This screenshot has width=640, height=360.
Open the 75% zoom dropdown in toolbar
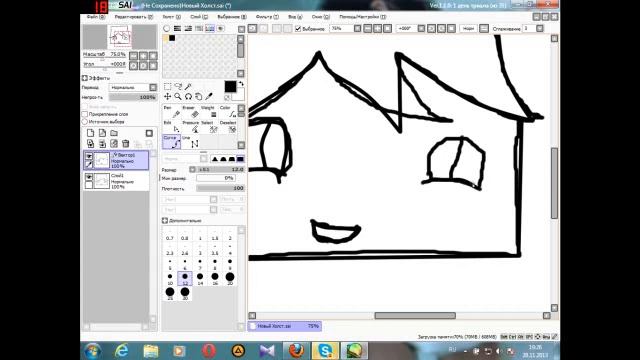coord(358,29)
